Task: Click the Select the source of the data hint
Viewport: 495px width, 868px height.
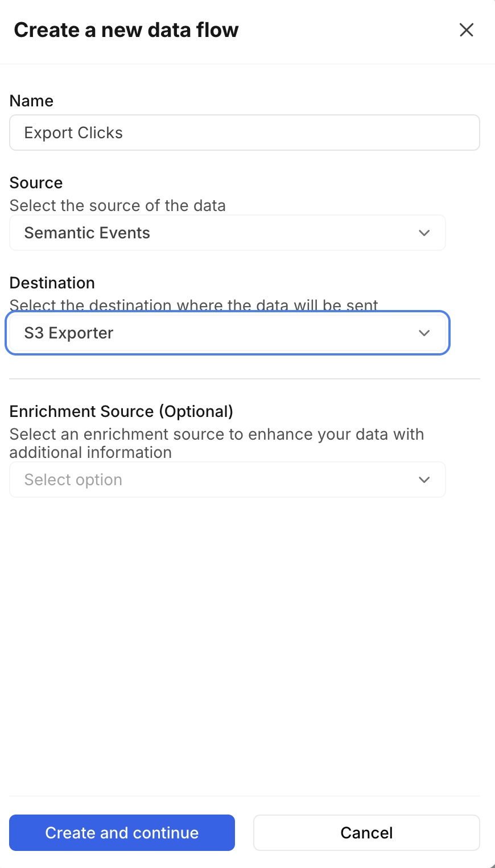Action: 118,206
